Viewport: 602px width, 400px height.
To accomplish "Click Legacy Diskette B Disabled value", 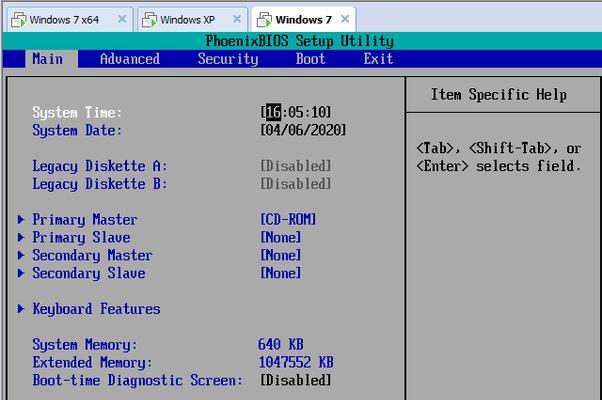I will click(296, 183).
